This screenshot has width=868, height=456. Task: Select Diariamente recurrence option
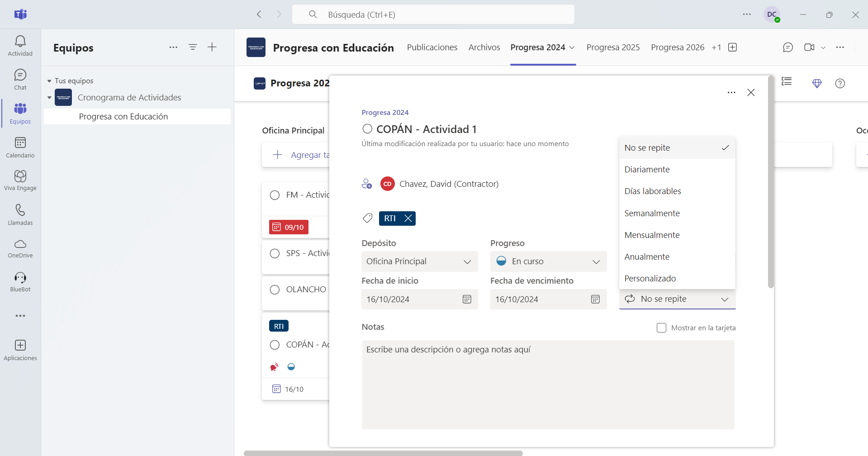tap(677, 170)
